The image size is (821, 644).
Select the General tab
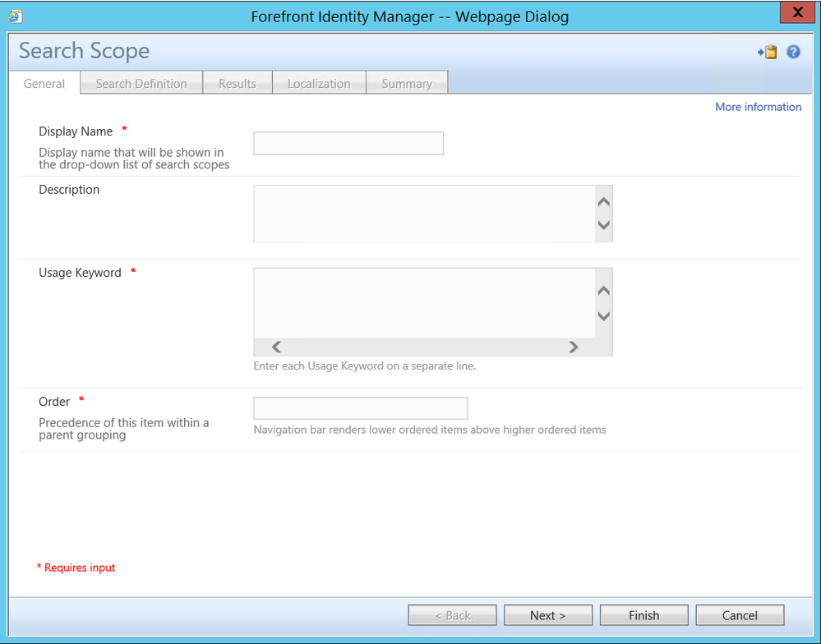pyautogui.click(x=44, y=84)
